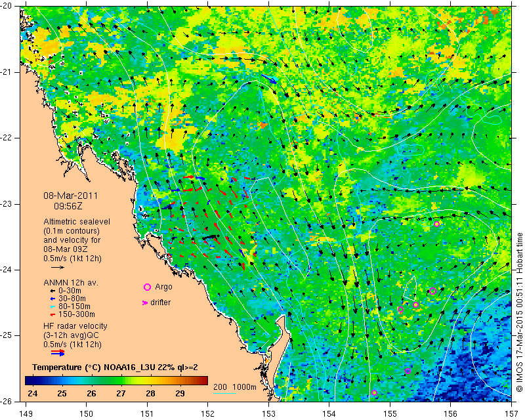The width and height of the screenshot is (525, 420).
Task: Click the date text 08-Mar-2011
Action: click(x=71, y=196)
